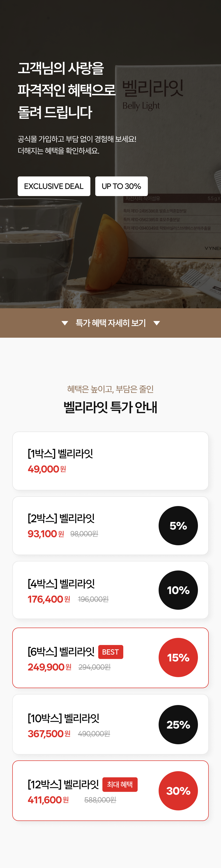
Task: Click the 10% discount badge circle
Action: click(x=178, y=590)
